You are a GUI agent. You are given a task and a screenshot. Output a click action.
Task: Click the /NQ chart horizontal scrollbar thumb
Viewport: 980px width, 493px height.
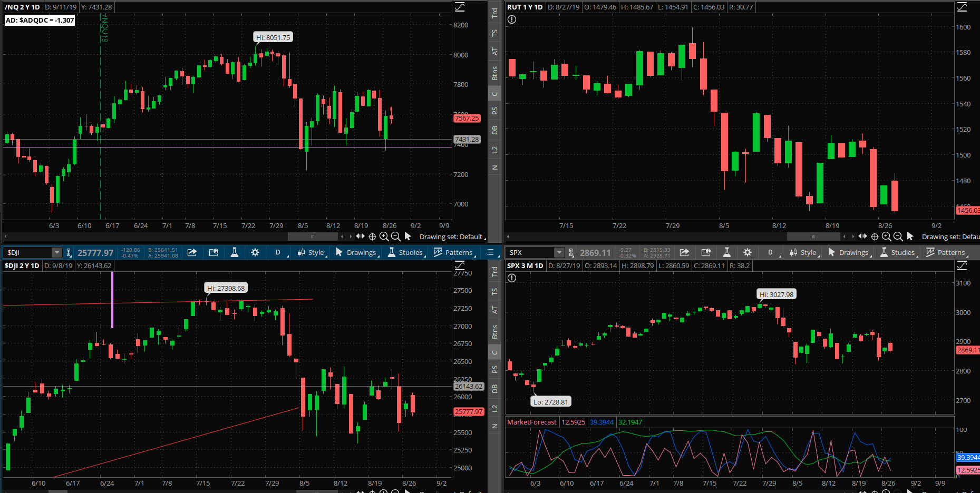(x=313, y=236)
